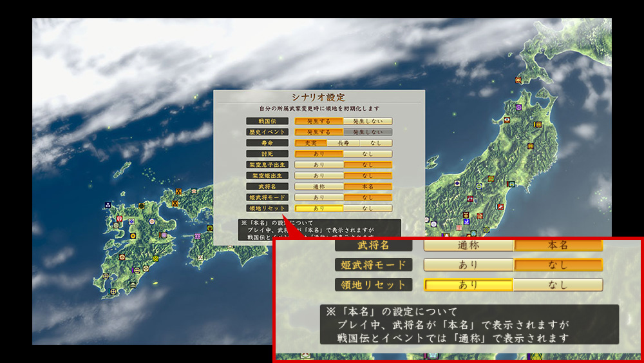Viewport: 644px width, 363px height.
Task: Enable 姫武将モード with あり in enlarged inset
Action: [x=468, y=265]
